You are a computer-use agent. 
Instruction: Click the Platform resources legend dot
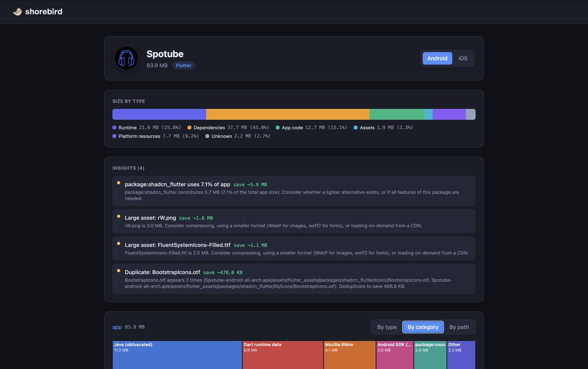pos(115,136)
